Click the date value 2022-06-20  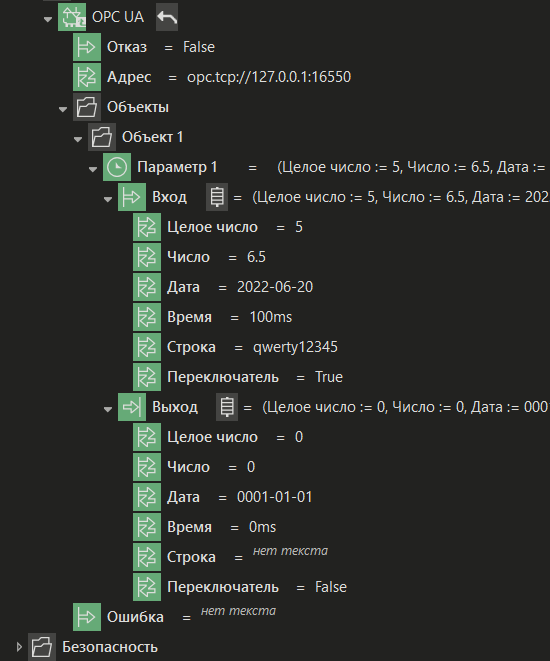[x=275, y=287]
